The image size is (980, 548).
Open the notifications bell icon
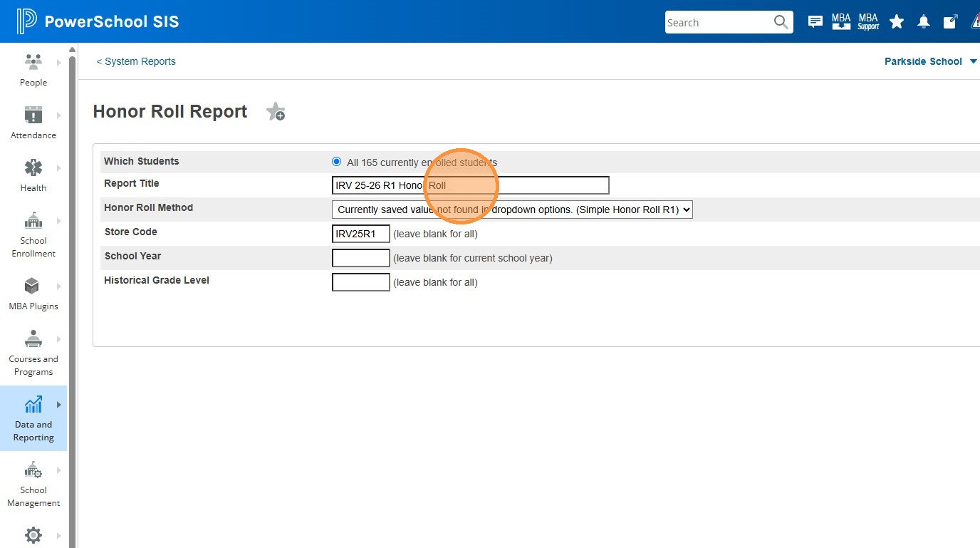point(924,22)
